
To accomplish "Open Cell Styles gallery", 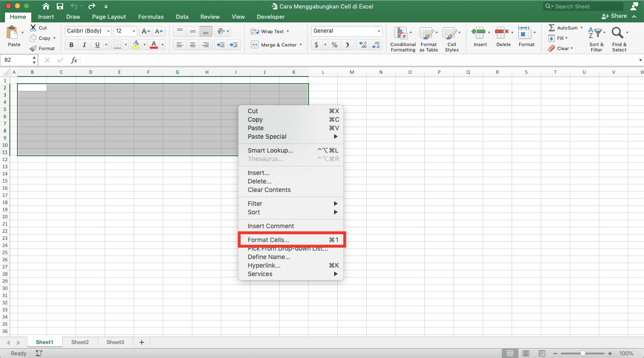I will coord(452,39).
